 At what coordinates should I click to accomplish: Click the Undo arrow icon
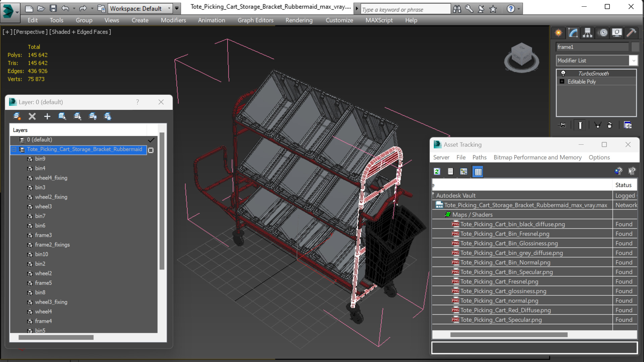coord(65,8)
